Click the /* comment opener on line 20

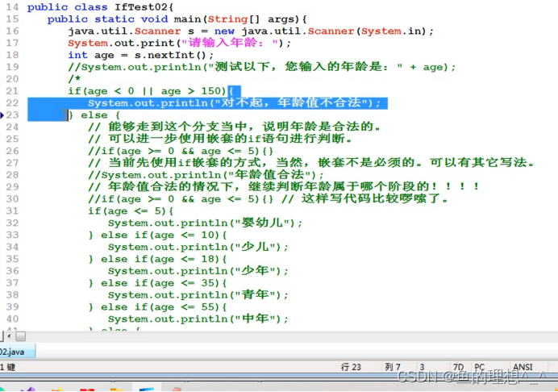coord(74,79)
